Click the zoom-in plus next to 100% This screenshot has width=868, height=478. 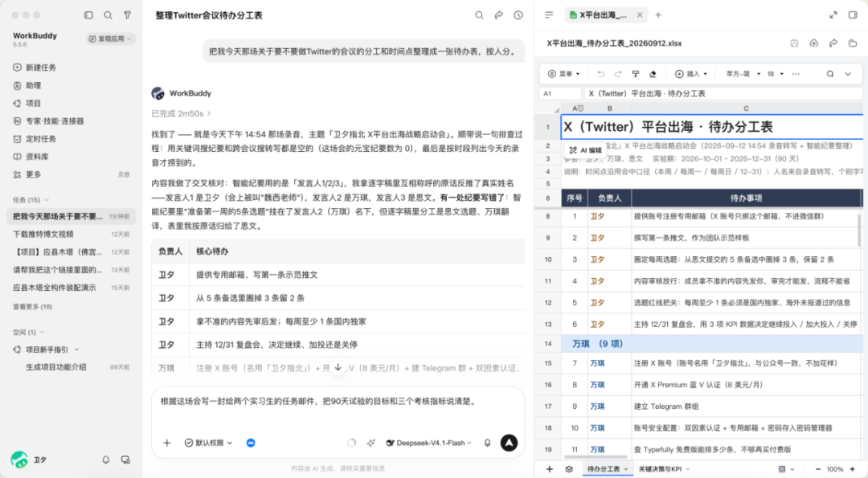[853, 469]
